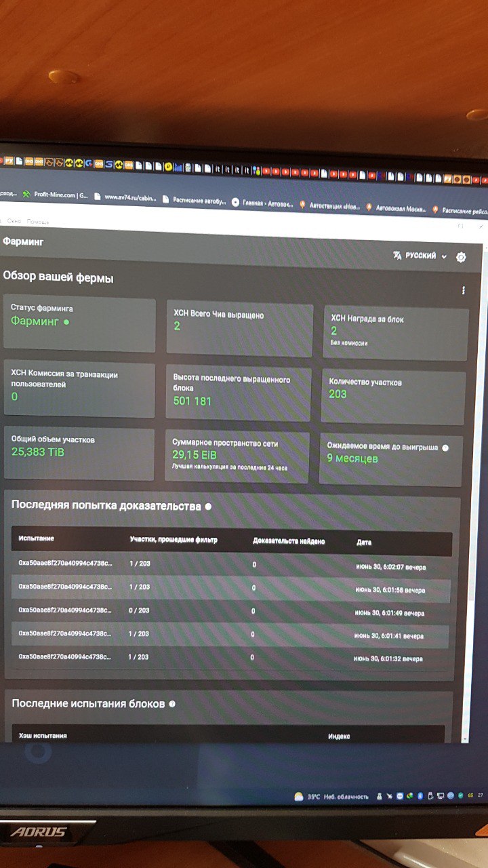The image size is (488, 868).
Task: Select the row dated июнь 30, 6:01:58 вечера
Action: [231, 588]
